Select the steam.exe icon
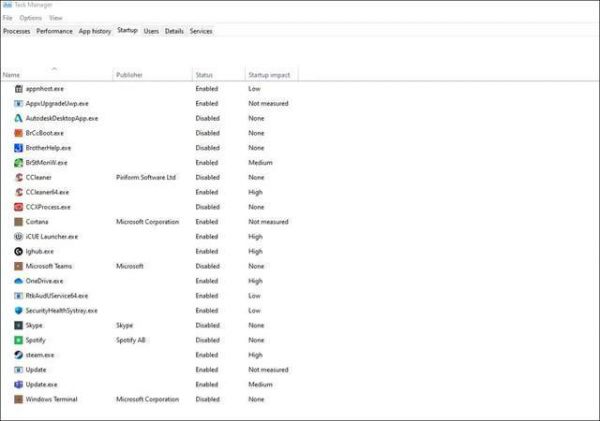This screenshot has height=421, width=600. coord(19,354)
